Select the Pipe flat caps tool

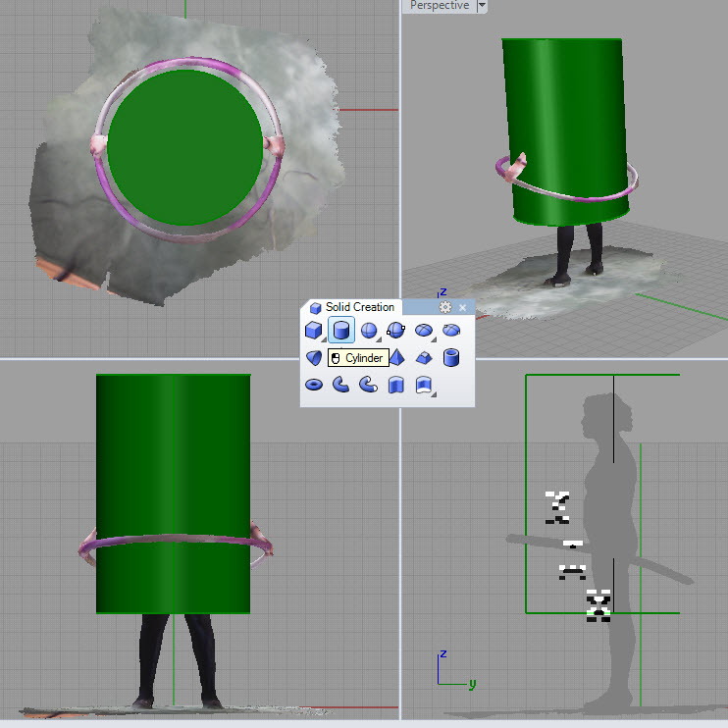click(341, 385)
